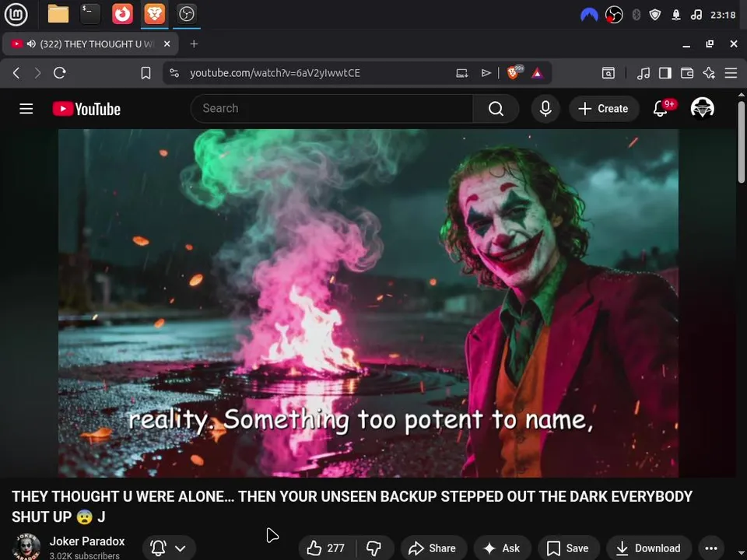Image resolution: width=747 pixels, height=560 pixels.
Task: Open the Brave main hamburger menu
Action: [x=731, y=73]
